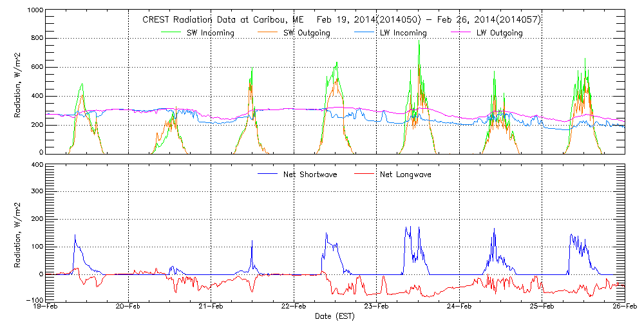
Task: Select the '24-Feb' x-axis date label
Action: tap(459, 307)
